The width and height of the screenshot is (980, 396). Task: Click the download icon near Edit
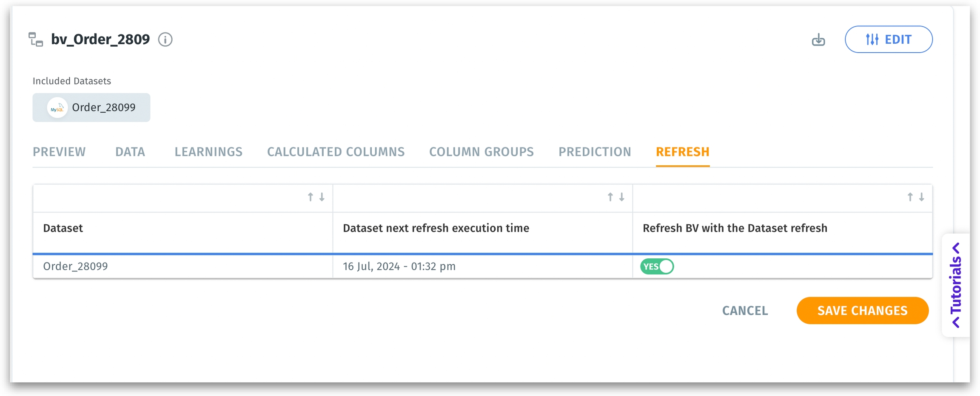coord(818,40)
